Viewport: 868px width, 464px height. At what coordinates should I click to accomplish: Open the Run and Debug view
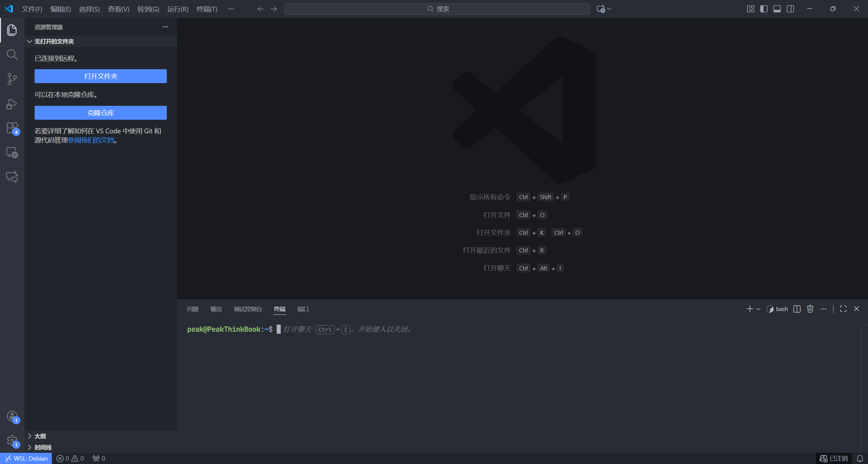point(12,104)
